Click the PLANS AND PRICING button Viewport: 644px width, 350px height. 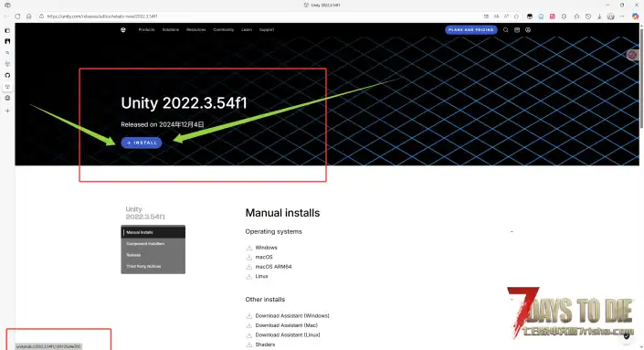(x=470, y=29)
